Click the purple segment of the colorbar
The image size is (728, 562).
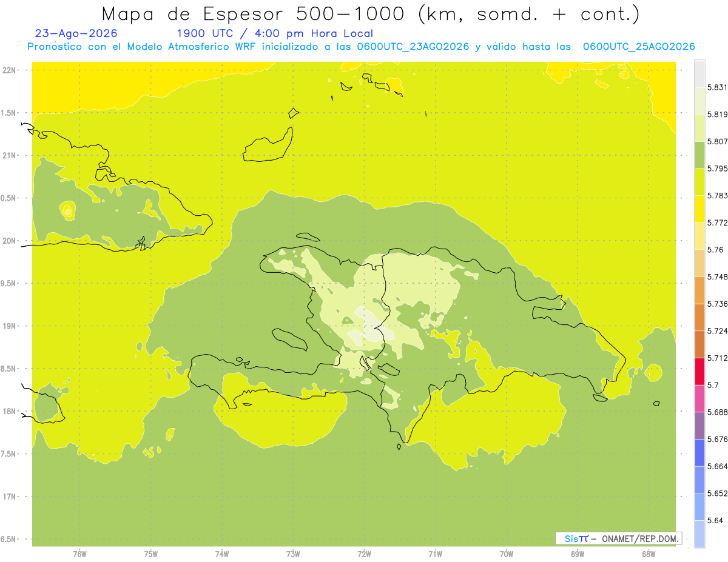coord(699,426)
